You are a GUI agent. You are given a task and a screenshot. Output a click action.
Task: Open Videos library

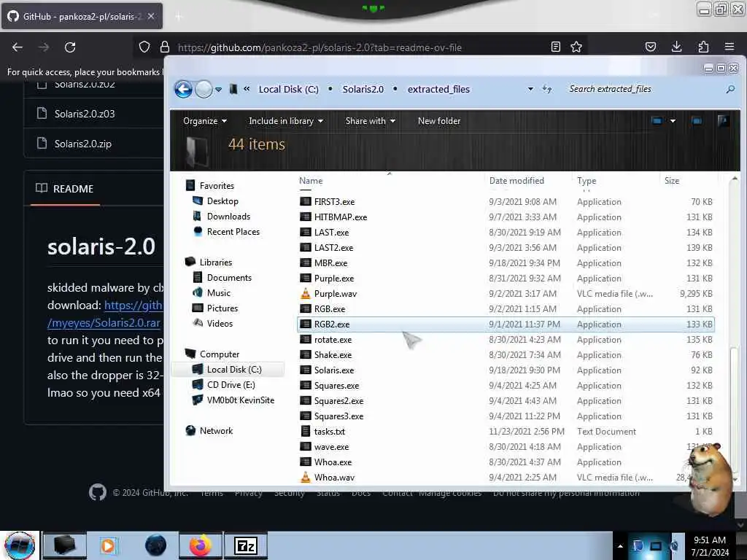pos(220,323)
